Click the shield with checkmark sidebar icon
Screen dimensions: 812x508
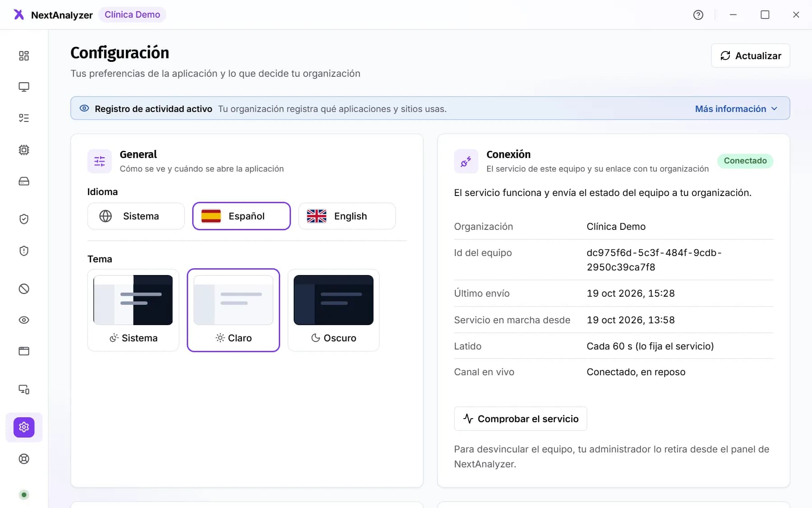[24, 219]
